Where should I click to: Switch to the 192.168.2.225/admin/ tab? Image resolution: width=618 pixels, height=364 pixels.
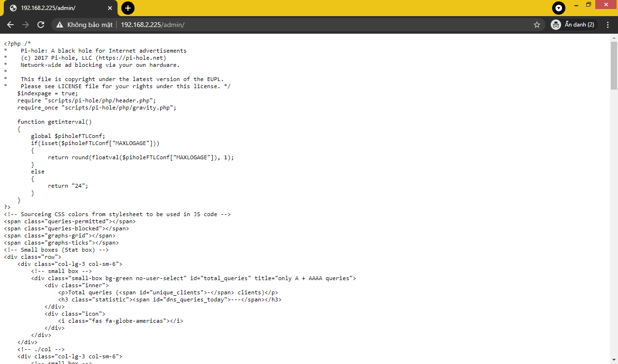pyautogui.click(x=52, y=8)
